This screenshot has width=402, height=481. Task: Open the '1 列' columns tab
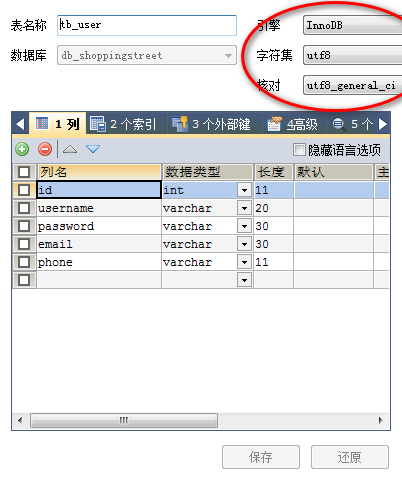coord(58,124)
